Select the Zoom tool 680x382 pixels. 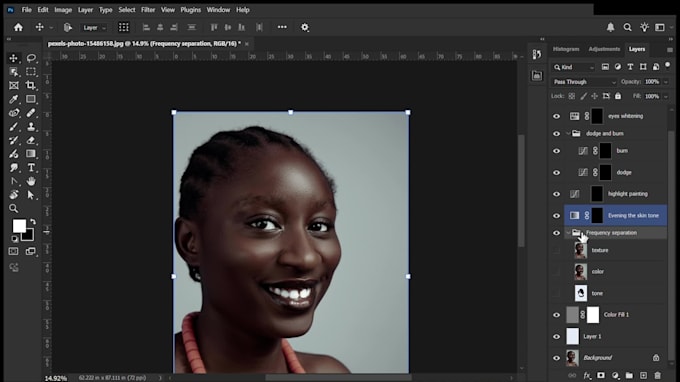(13, 209)
